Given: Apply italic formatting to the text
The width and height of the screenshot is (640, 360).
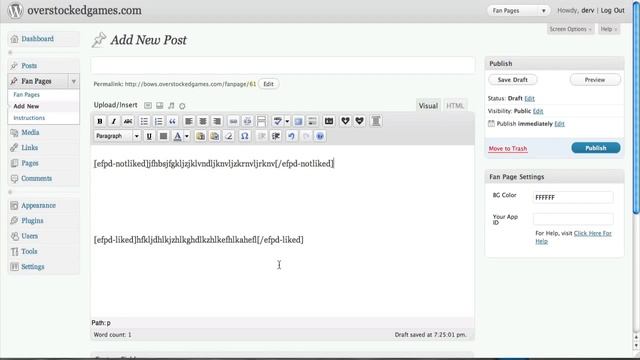Looking at the screenshot, I should pyautogui.click(x=114, y=121).
